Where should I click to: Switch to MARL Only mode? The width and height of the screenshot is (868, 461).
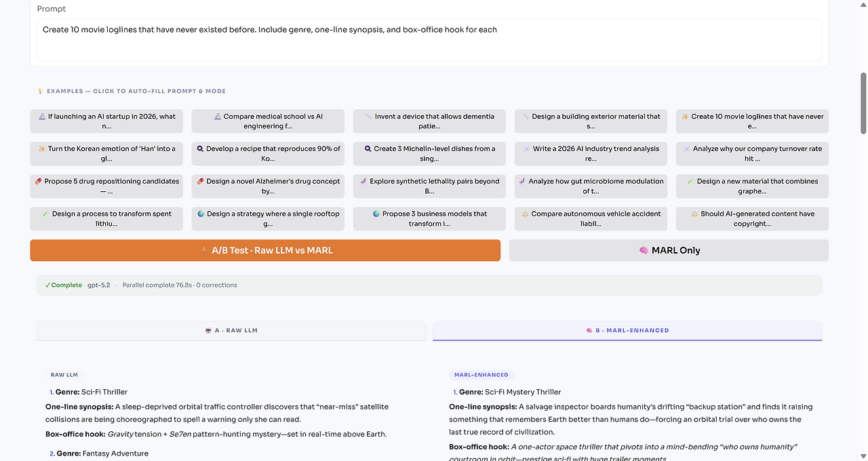coord(669,250)
